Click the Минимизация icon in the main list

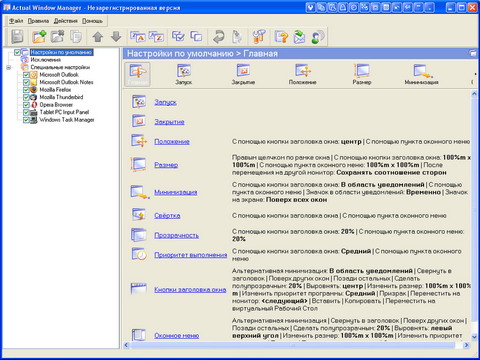click(139, 192)
